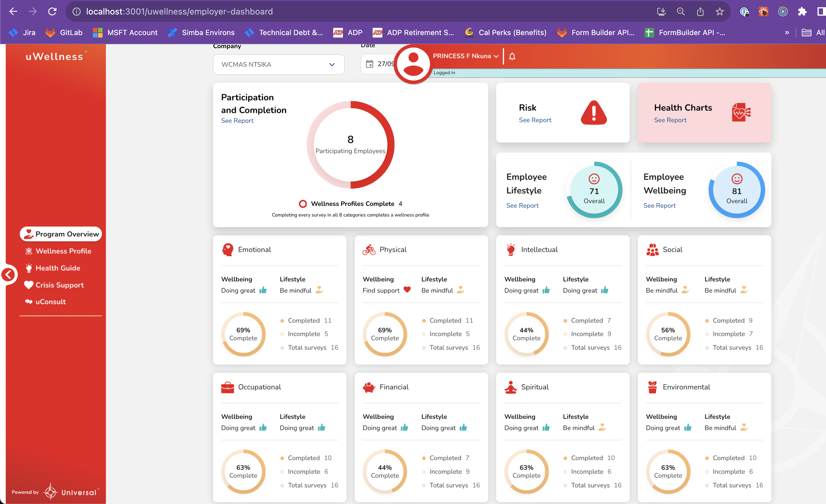Bookmark this page with the star icon

(719, 12)
